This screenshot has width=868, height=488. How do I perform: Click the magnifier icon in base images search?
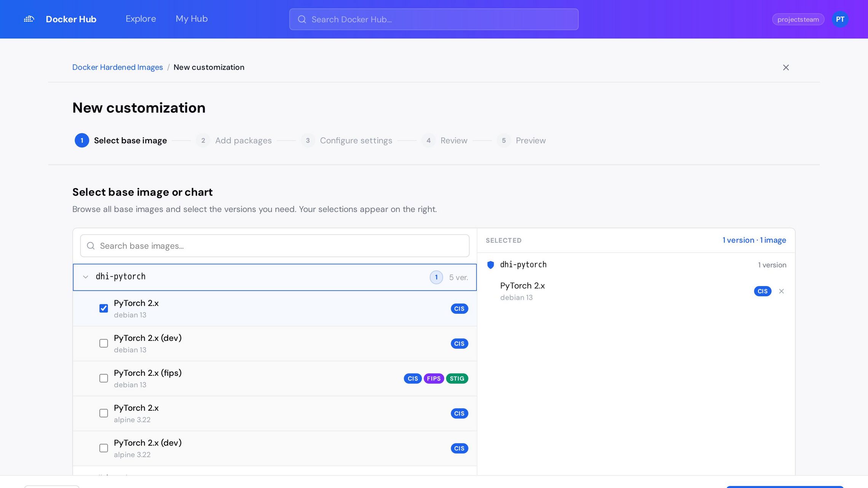[91, 246]
